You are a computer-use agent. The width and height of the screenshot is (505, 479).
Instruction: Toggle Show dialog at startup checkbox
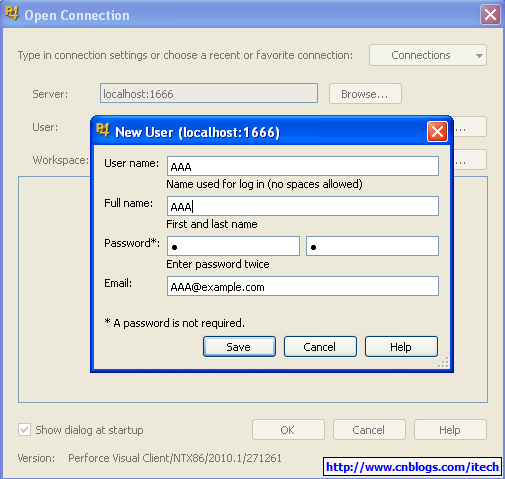click(24, 430)
